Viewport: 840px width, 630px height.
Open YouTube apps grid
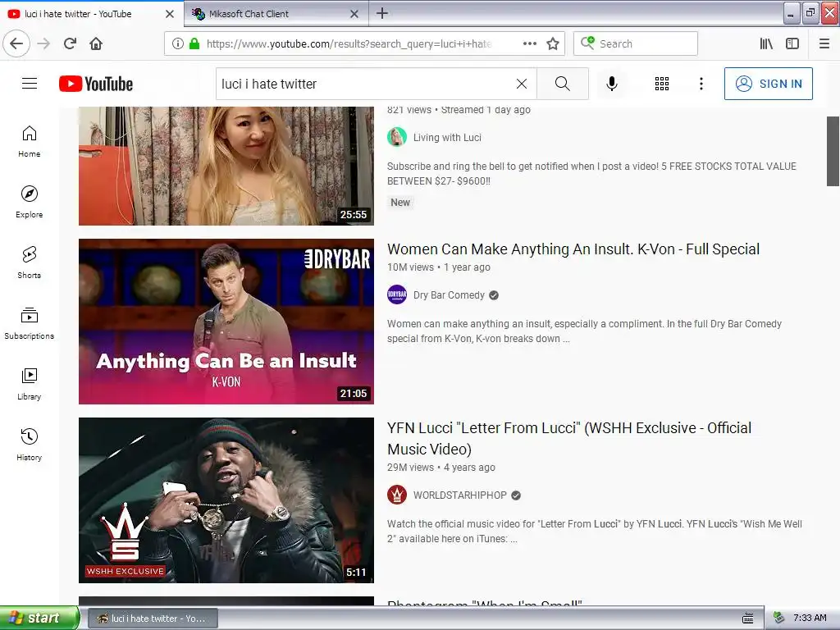[662, 84]
